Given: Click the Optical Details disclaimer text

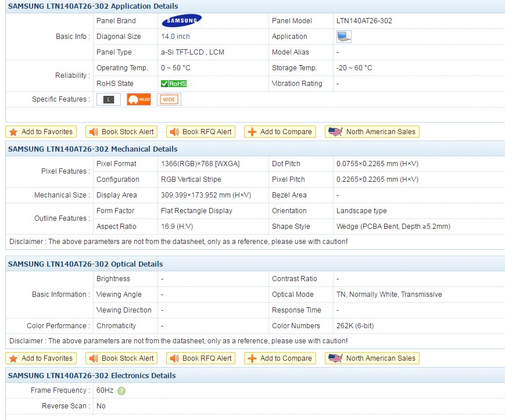Looking at the screenshot, I should [x=178, y=341].
